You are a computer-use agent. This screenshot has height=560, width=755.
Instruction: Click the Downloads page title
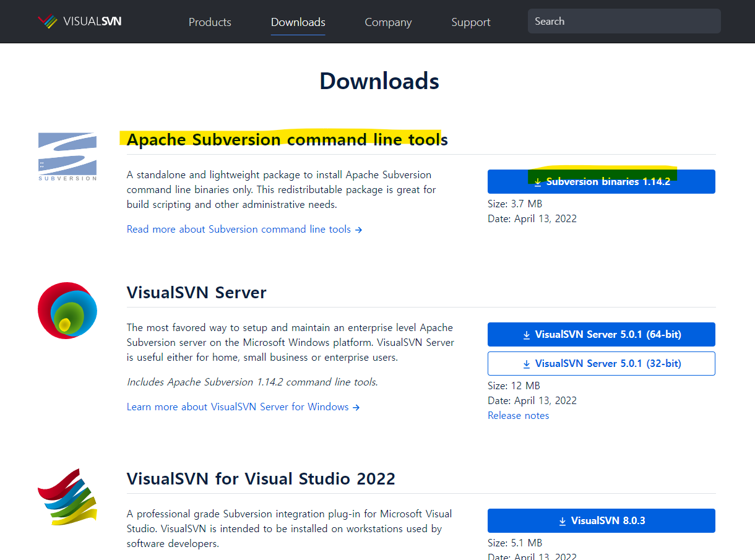tap(379, 81)
